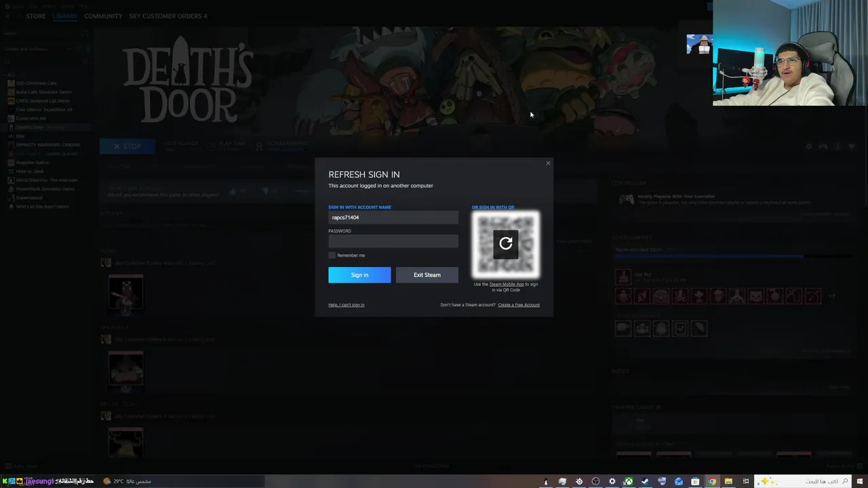868x488 pixels.
Task: Open Windows Start menu
Action: pyautogui.click(x=861, y=481)
